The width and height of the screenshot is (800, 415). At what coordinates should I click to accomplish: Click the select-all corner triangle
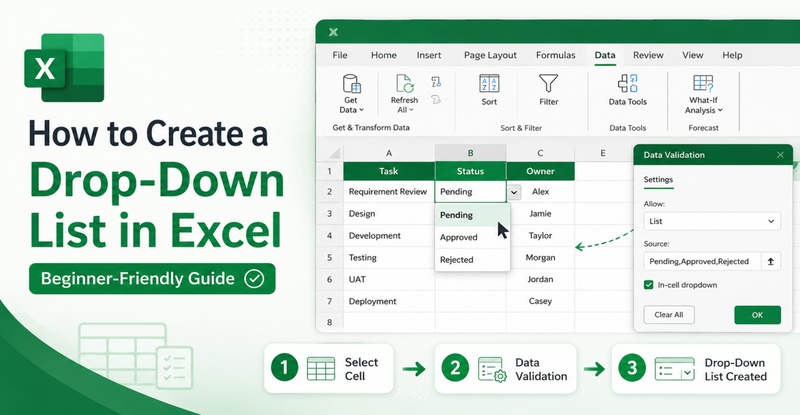click(x=334, y=154)
